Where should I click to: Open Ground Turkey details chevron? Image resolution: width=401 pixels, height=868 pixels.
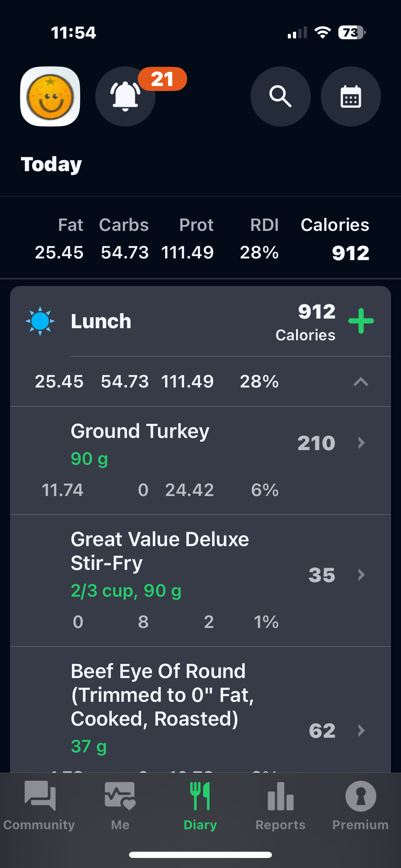(x=361, y=443)
